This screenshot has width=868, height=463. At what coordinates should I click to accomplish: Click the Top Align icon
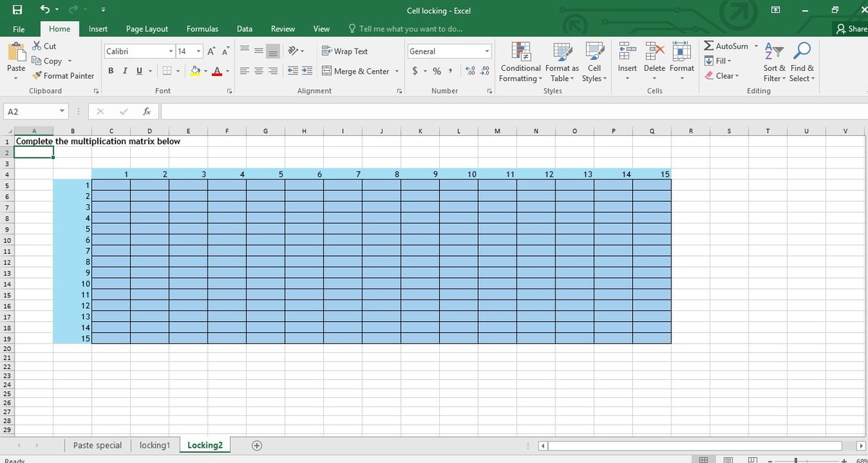click(x=245, y=51)
